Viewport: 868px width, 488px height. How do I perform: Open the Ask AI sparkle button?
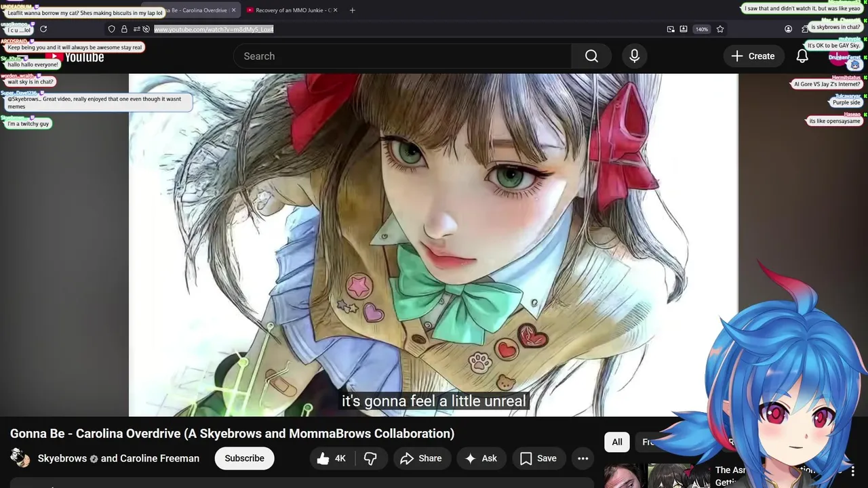[x=481, y=459]
